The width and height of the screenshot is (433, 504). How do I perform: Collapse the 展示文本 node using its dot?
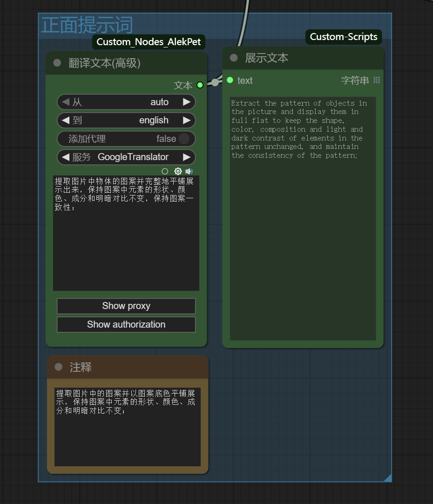tap(234, 58)
